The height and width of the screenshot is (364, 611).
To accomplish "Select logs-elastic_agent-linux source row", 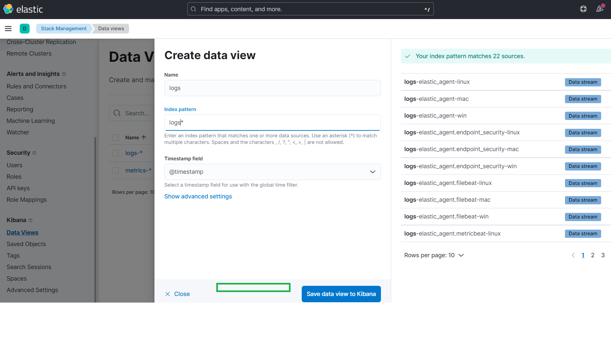I will click(x=506, y=82).
